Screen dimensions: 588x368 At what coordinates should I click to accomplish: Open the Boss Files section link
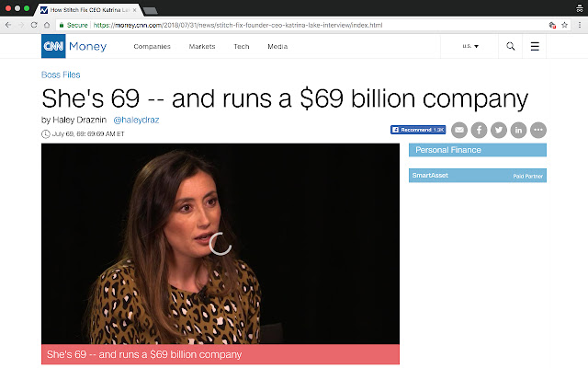61,75
